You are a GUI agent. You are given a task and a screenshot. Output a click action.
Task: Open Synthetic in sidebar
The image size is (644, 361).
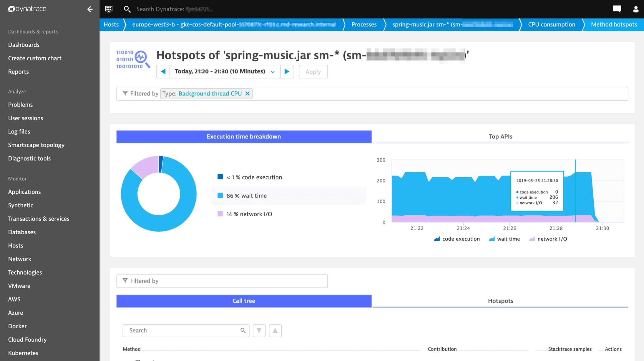[x=21, y=205]
